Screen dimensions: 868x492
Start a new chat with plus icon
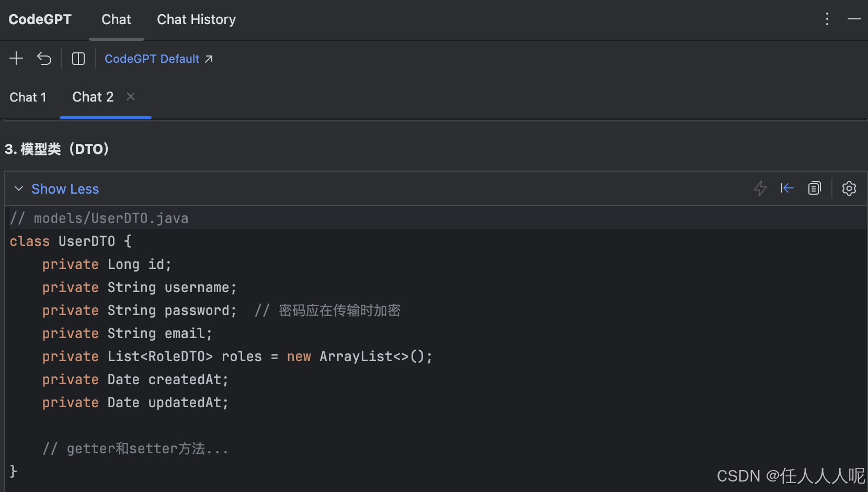click(x=16, y=58)
